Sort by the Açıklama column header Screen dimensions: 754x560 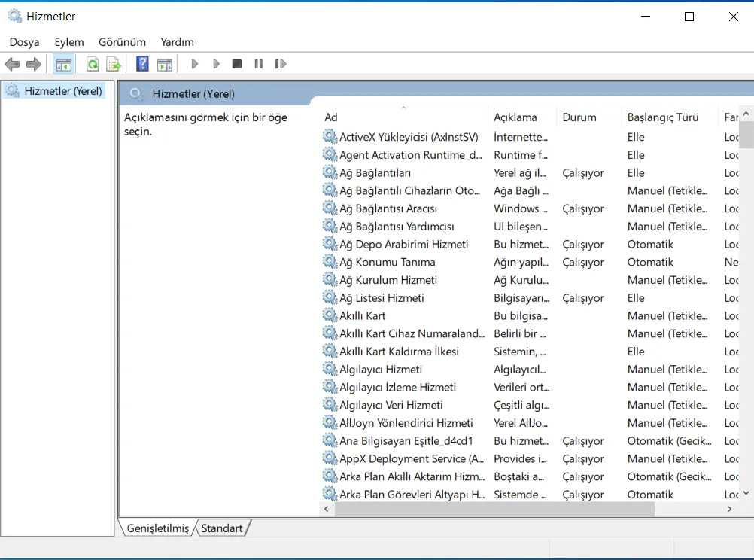click(521, 117)
